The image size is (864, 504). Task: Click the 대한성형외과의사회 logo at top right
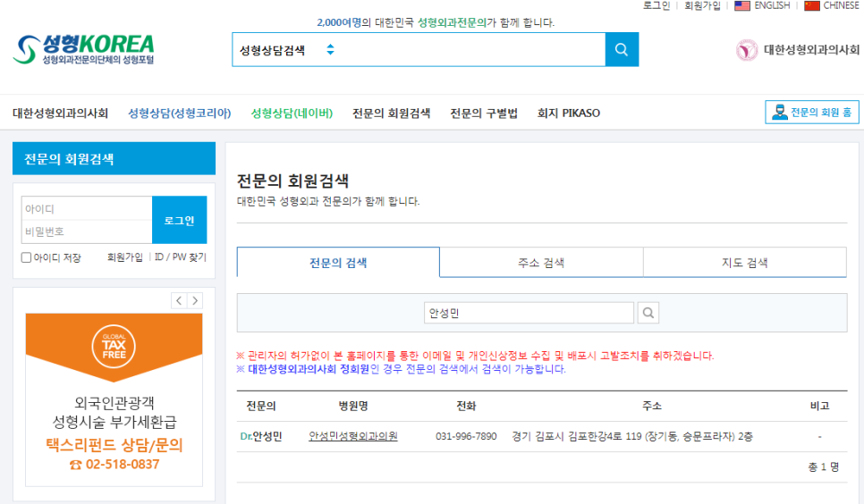pos(797,50)
